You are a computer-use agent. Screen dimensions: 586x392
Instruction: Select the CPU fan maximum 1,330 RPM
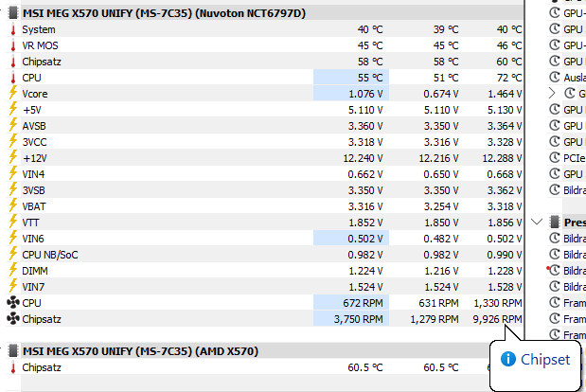[497, 303]
